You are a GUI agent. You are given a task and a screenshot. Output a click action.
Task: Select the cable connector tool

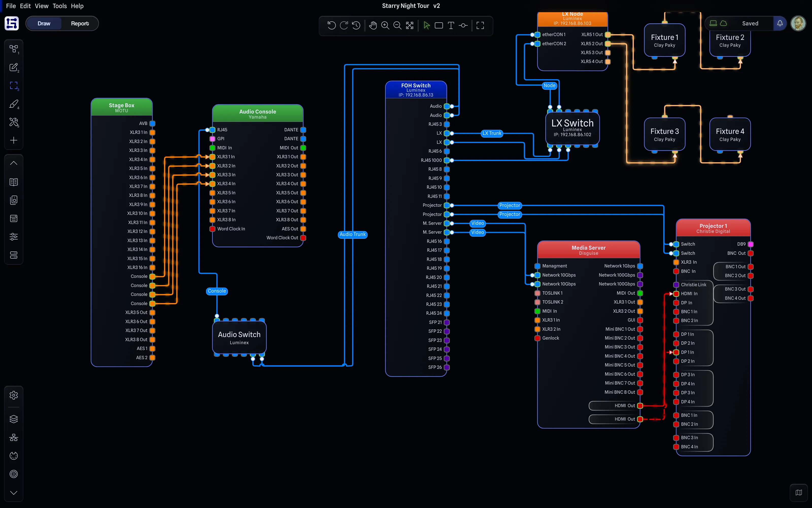pyautogui.click(x=463, y=26)
